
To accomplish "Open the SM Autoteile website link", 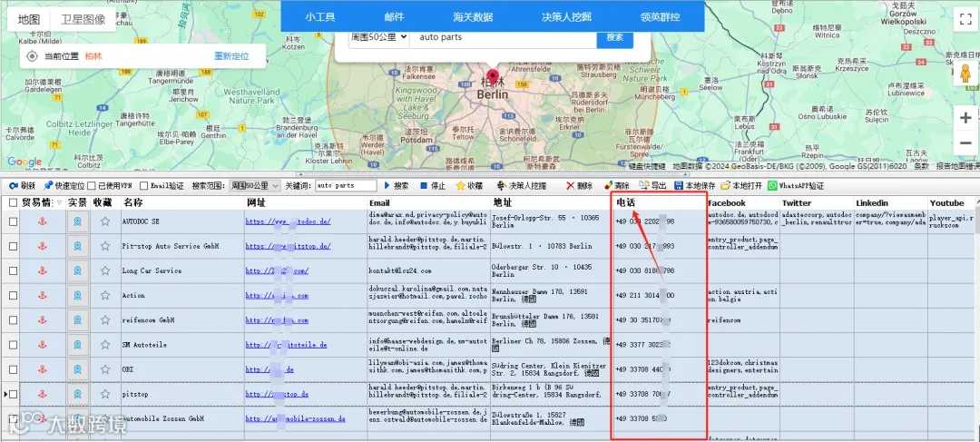I will [x=286, y=345].
